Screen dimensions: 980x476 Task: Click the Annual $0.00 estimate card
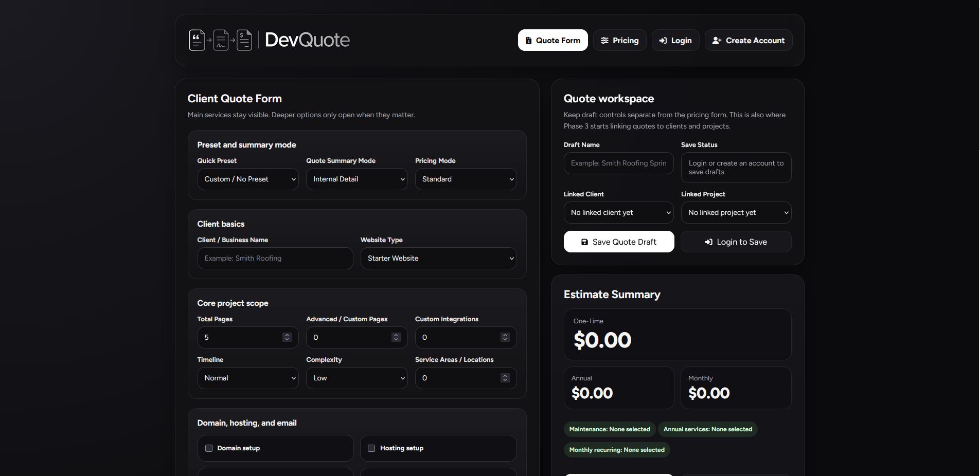pos(619,388)
